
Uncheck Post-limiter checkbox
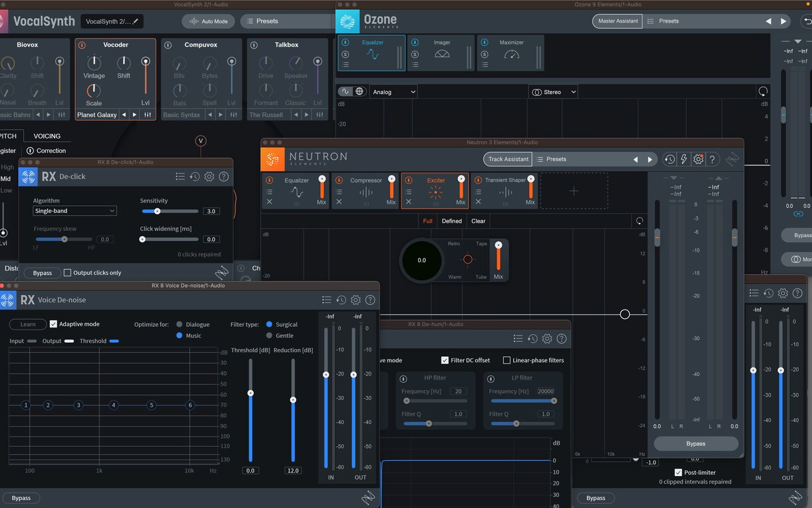(x=678, y=473)
